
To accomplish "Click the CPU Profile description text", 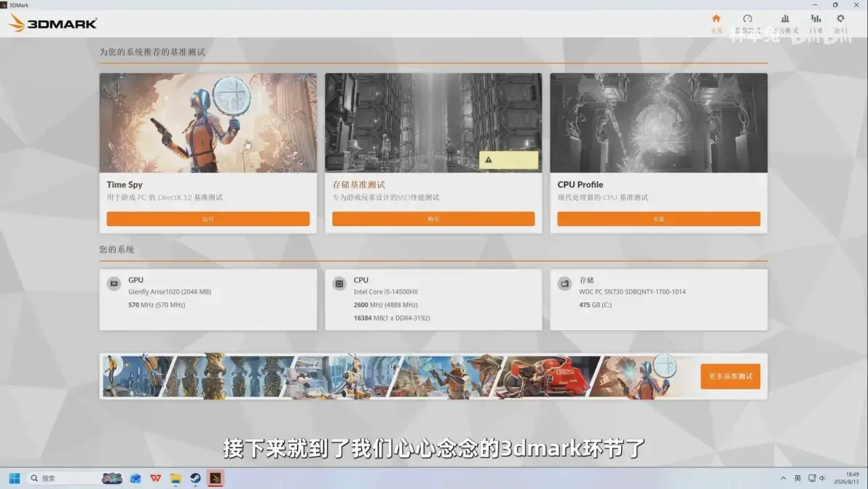I will coord(602,197).
